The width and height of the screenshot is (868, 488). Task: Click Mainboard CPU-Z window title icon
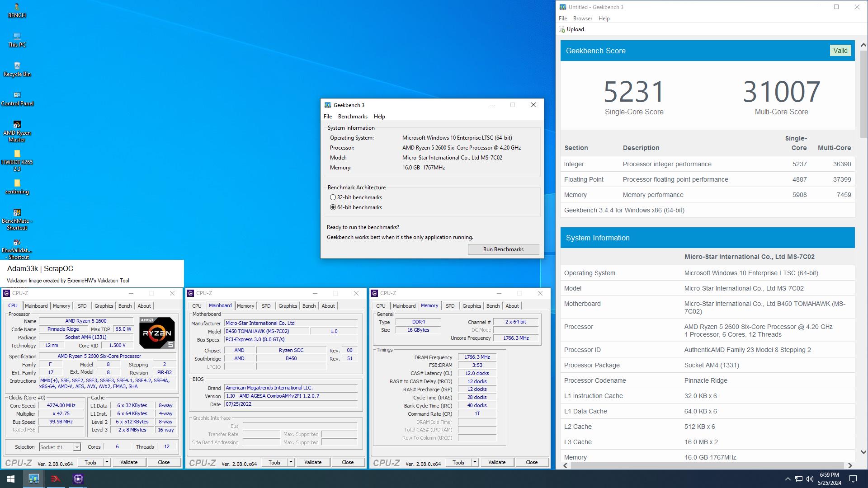[190, 293]
